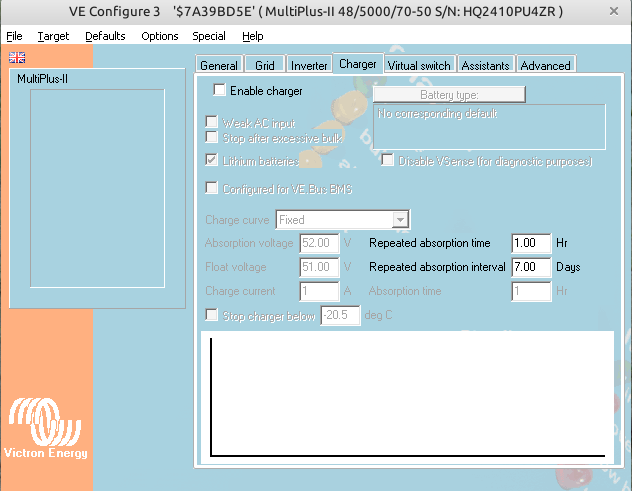Open the Help menu
The image size is (632, 491).
253,36
